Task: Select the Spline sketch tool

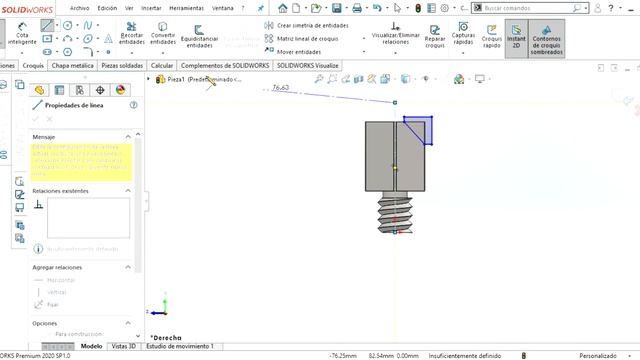Action: (88, 25)
